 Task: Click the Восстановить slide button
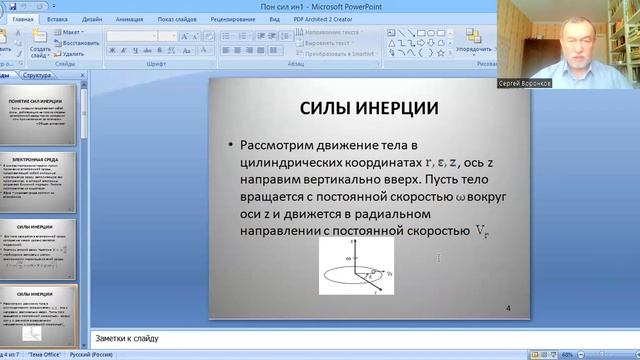77,43
